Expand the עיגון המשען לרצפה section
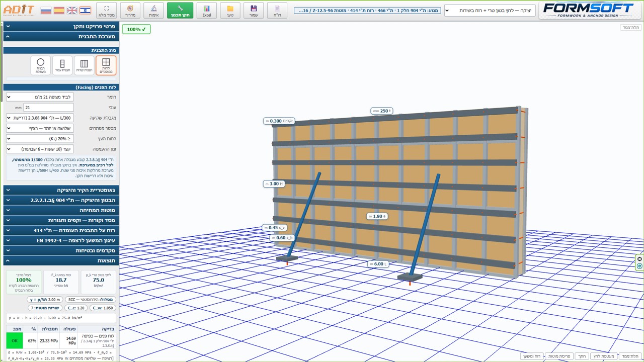Screen dimensions: 644x362 61,240
